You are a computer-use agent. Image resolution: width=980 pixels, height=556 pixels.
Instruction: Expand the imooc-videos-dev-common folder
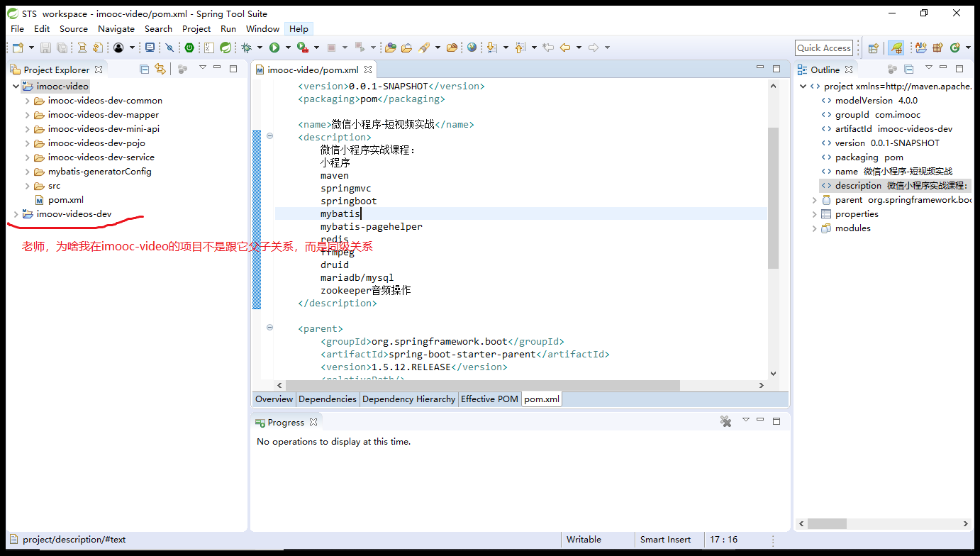point(28,101)
